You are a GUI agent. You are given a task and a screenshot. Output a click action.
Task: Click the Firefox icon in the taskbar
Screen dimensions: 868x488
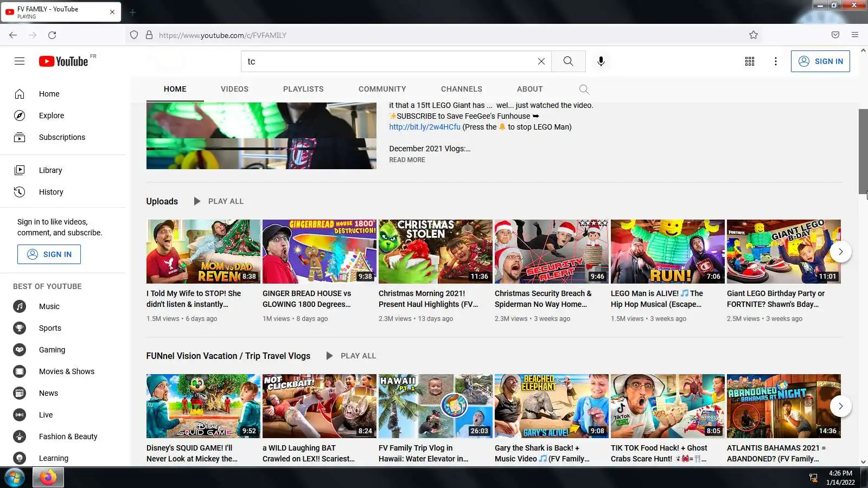click(48, 478)
